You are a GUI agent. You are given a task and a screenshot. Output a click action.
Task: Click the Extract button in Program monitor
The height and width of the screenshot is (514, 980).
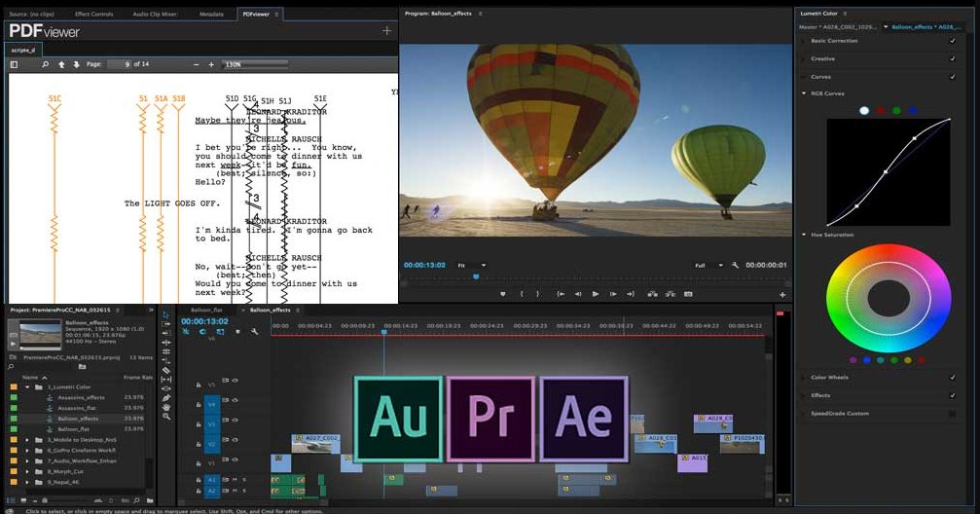[x=670, y=294]
